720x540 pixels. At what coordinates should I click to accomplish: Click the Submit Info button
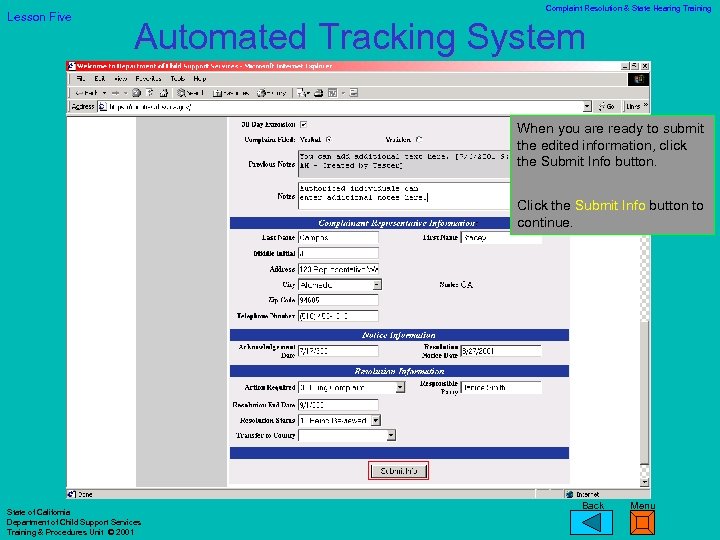pyautogui.click(x=399, y=471)
